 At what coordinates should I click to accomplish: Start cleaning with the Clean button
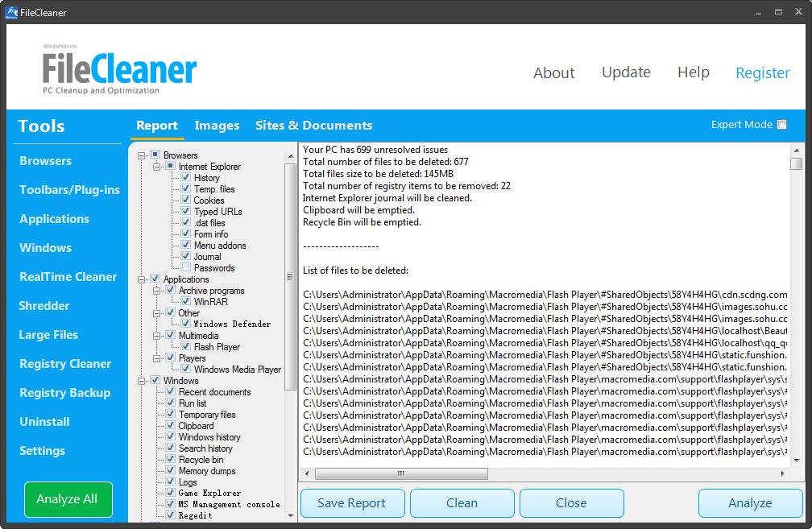point(462,502)
